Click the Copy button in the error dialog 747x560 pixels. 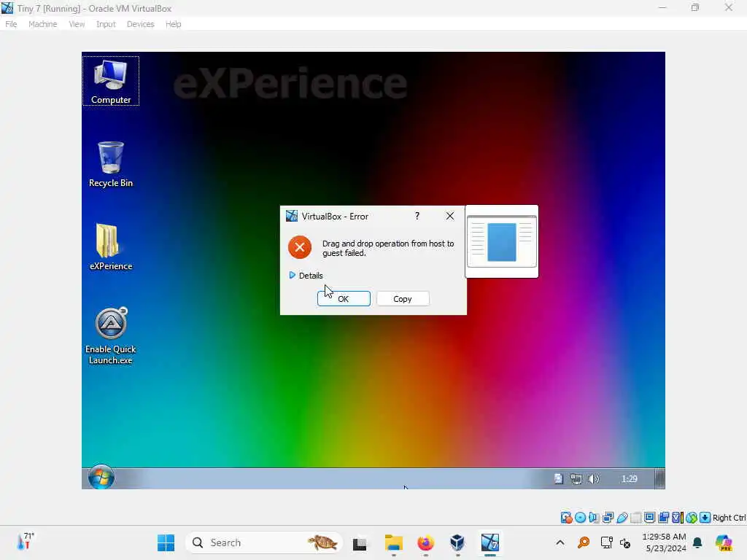click(403, 298)
